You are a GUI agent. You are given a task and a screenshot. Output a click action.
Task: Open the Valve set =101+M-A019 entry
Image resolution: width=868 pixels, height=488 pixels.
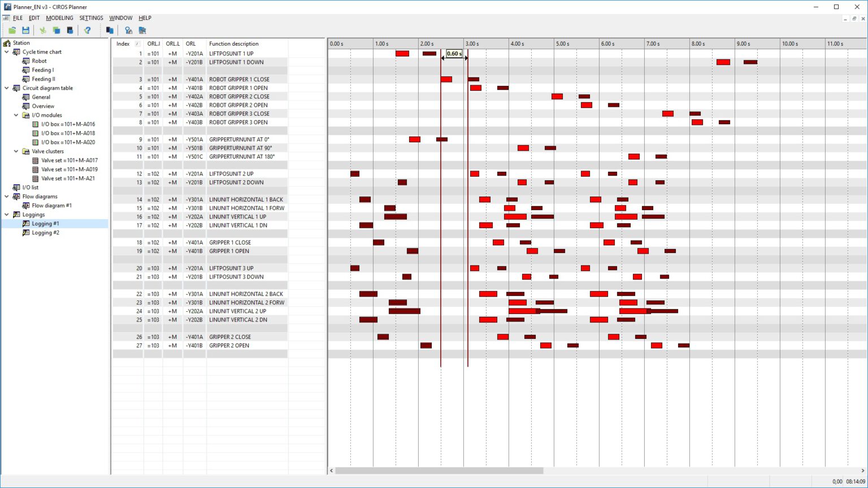click(x=69, y=169)
